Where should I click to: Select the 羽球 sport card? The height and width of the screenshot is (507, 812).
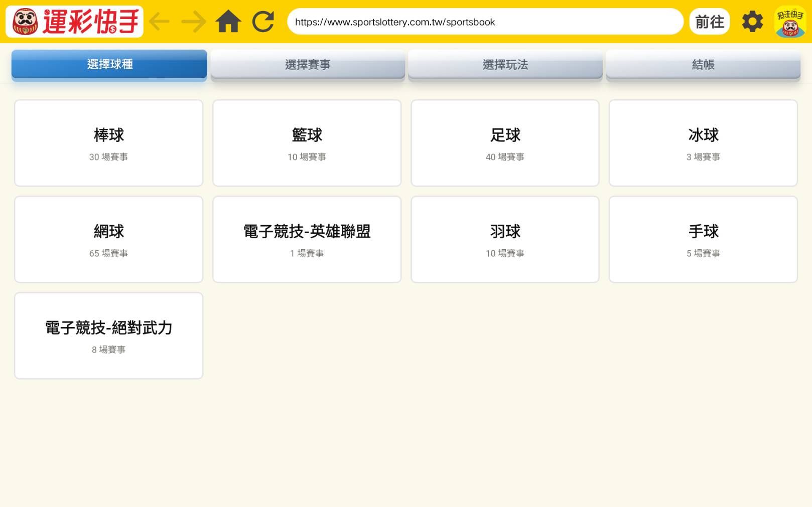[x=505, y=239]
